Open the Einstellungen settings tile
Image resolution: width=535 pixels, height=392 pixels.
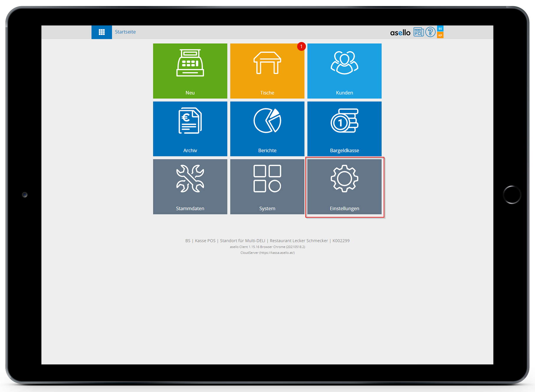click(344, 186)
